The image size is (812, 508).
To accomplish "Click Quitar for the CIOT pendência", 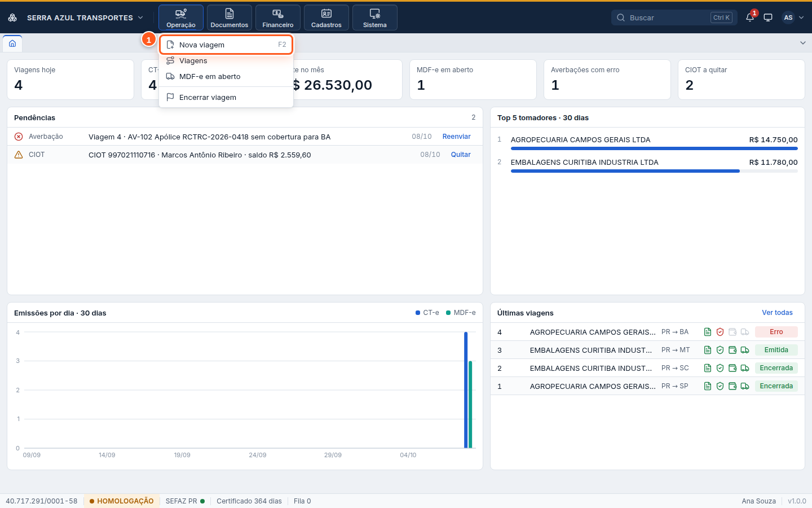I will 461,155.
